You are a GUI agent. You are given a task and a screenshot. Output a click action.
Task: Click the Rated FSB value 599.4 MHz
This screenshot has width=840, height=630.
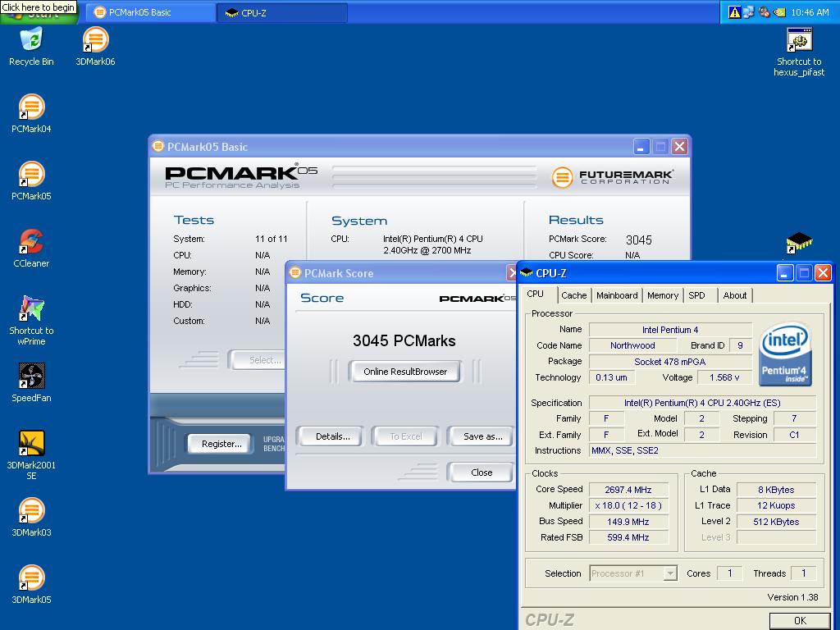coord(628,536)
